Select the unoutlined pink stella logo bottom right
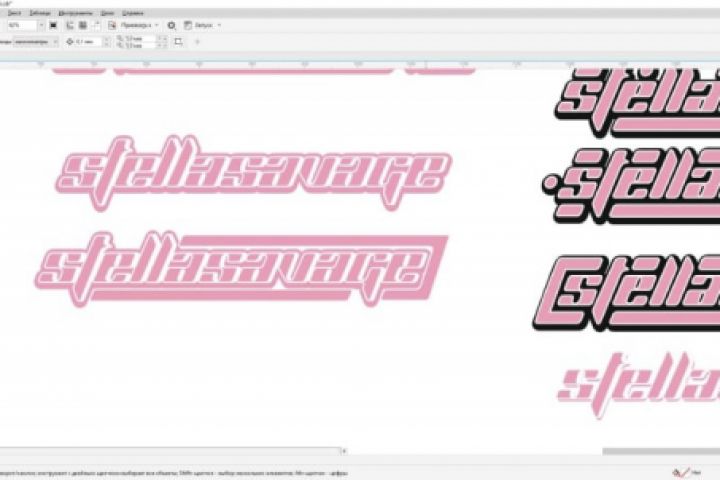 click(638, 385)
